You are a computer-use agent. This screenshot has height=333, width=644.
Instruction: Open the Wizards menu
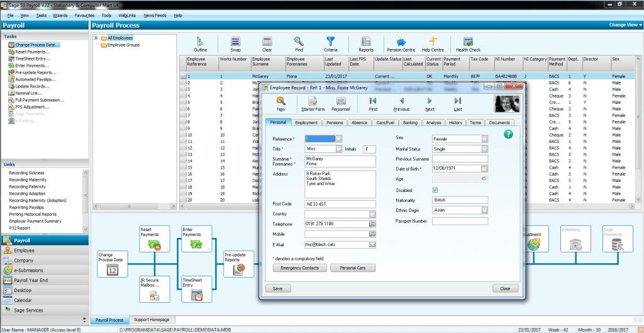click(60, 15)
